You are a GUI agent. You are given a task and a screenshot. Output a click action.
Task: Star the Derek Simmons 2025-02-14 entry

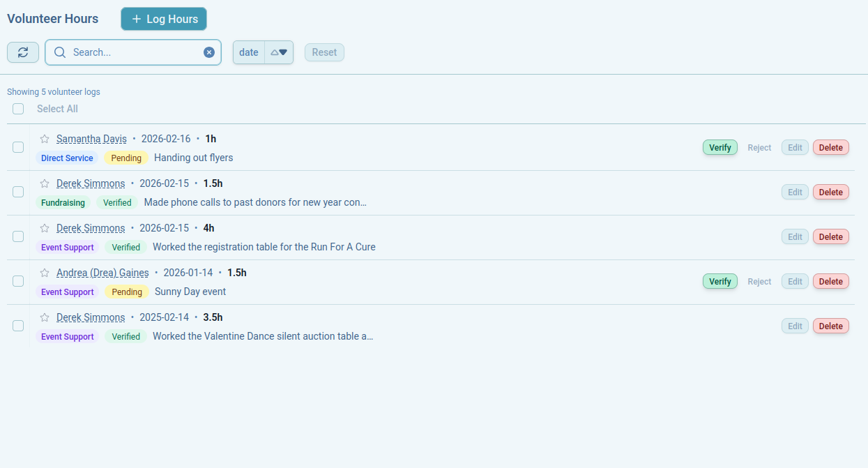point(45,317)
